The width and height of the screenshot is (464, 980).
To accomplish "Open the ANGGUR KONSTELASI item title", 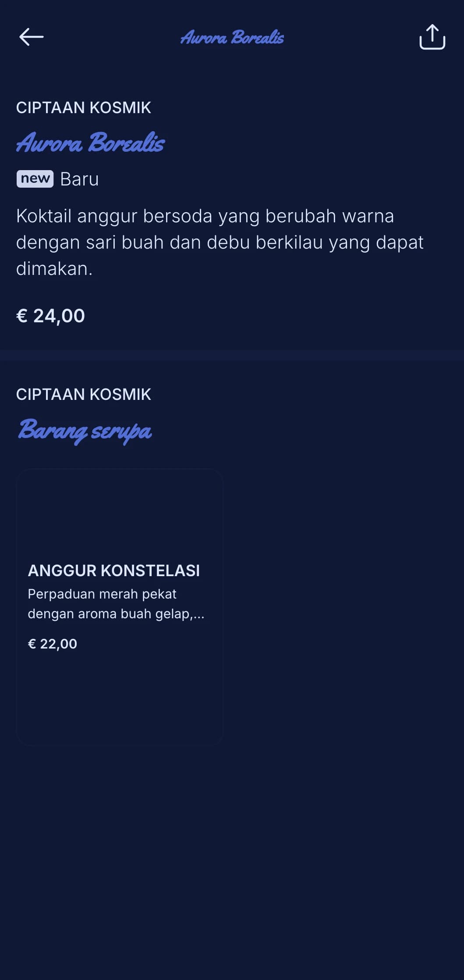I will (114, 570).
